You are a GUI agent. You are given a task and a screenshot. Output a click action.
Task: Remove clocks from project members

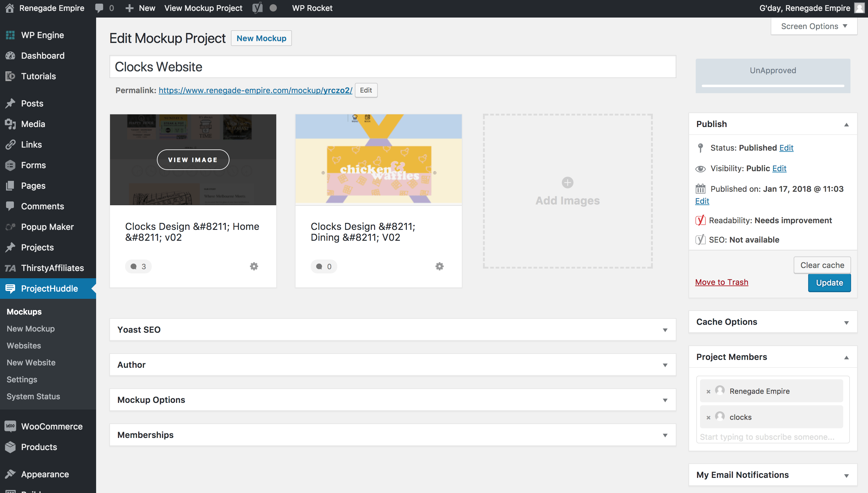[x=708, y=417]
